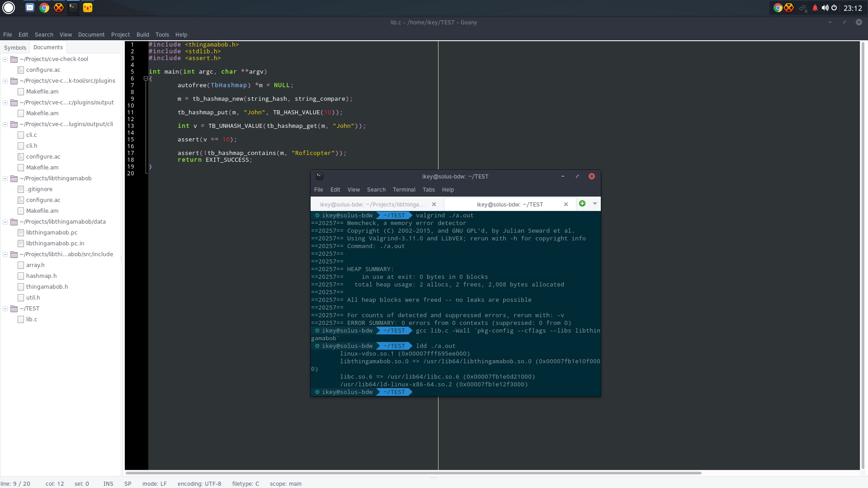868x488 pixels.
Task: Open hashmap.h in the documents tree
Action: pos(42,276)
